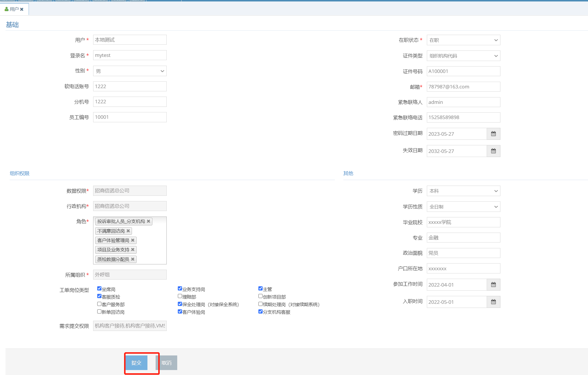Click the 入职时间 date field

pyautogui.click(x=457, y=302)
